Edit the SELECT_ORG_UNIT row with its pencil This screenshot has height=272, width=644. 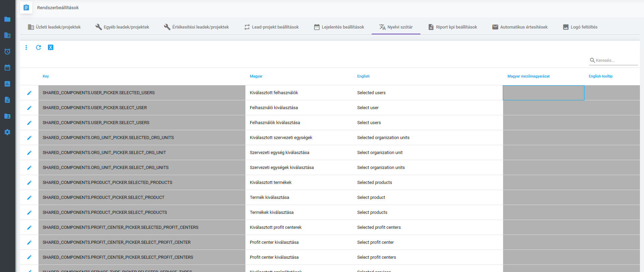coord(29,153)
